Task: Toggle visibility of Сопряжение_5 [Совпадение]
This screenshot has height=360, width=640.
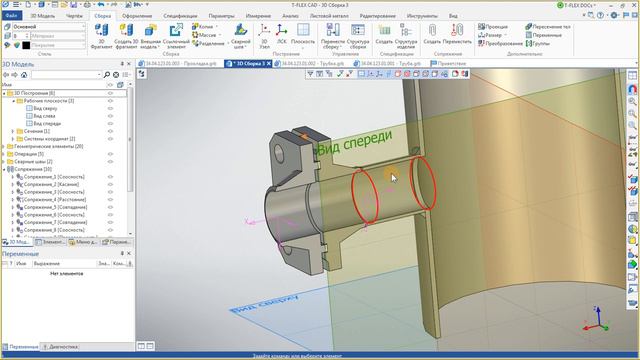Action: [110, 207]
